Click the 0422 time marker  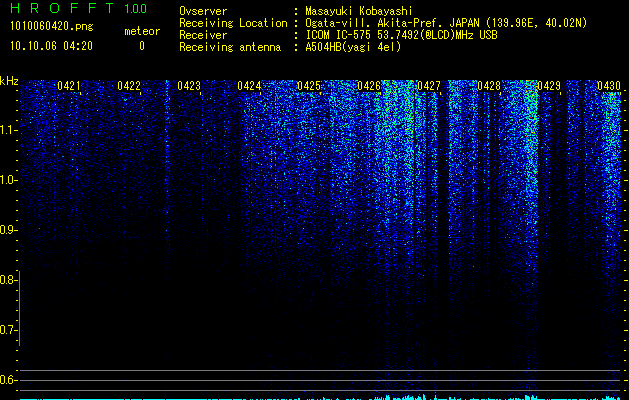coord(129,86)
